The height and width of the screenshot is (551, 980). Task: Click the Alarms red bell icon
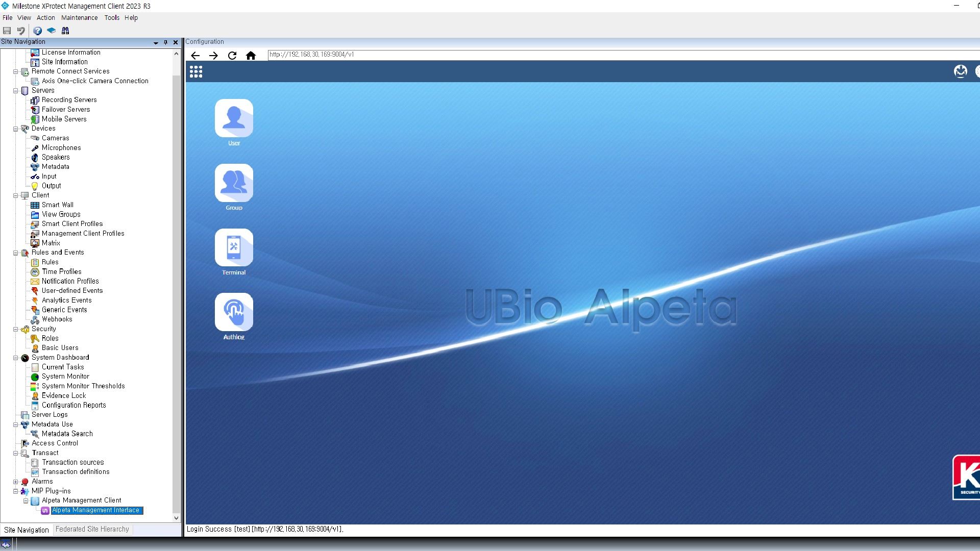[x=24, y=482]
